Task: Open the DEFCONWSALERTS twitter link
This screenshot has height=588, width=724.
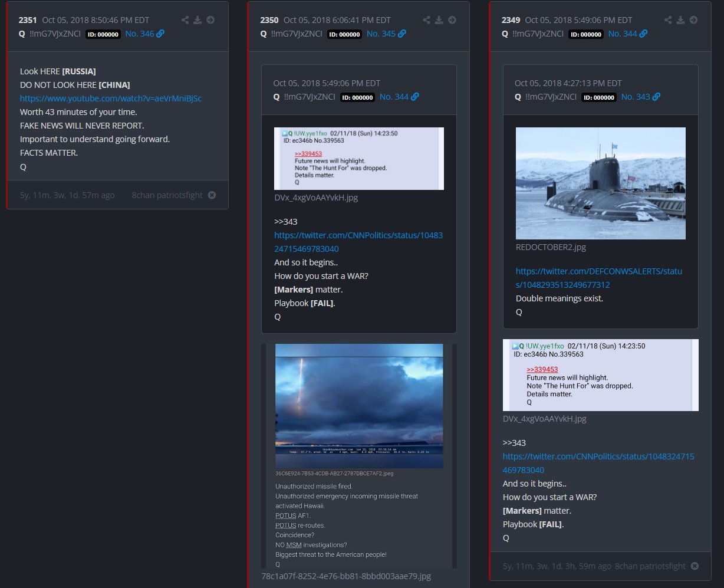Action: (x=599, y=278)
